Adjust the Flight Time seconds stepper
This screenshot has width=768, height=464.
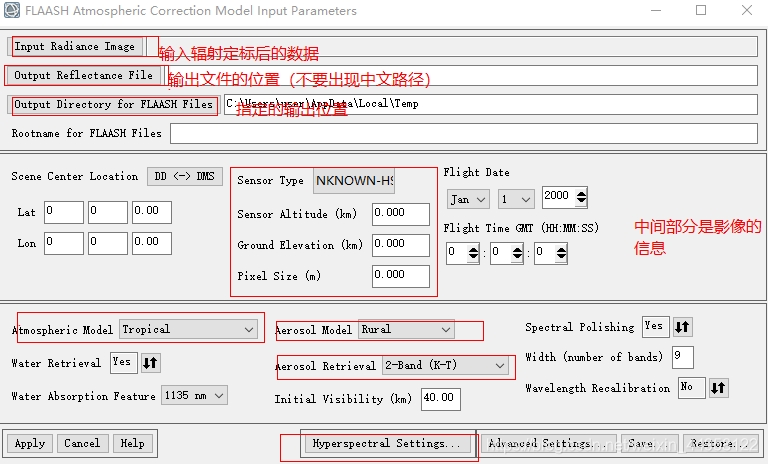561,253
